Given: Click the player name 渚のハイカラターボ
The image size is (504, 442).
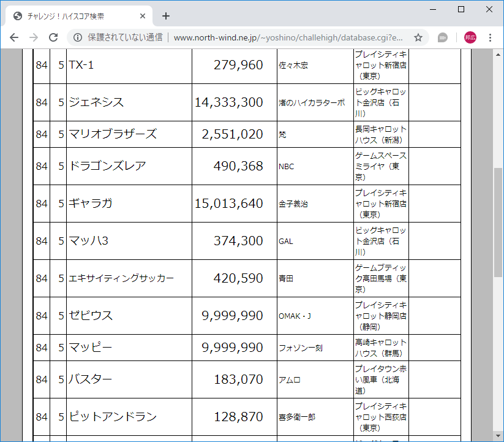Looking at the screenshot, I should (x=312, y=102).
